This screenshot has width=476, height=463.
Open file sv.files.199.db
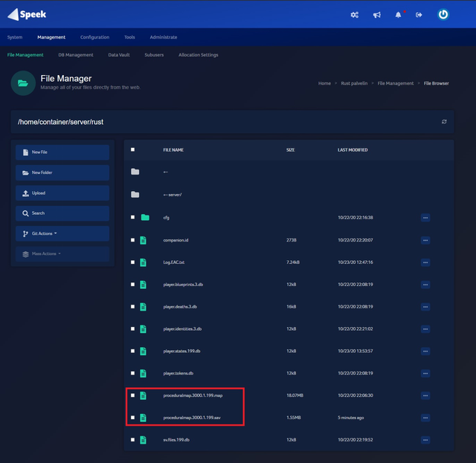click(176, 440)
